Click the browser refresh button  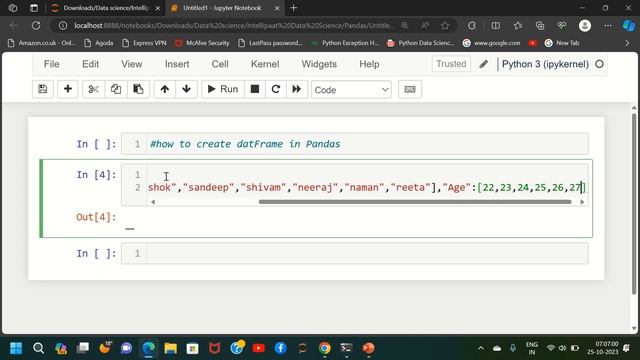coord(36,25)
